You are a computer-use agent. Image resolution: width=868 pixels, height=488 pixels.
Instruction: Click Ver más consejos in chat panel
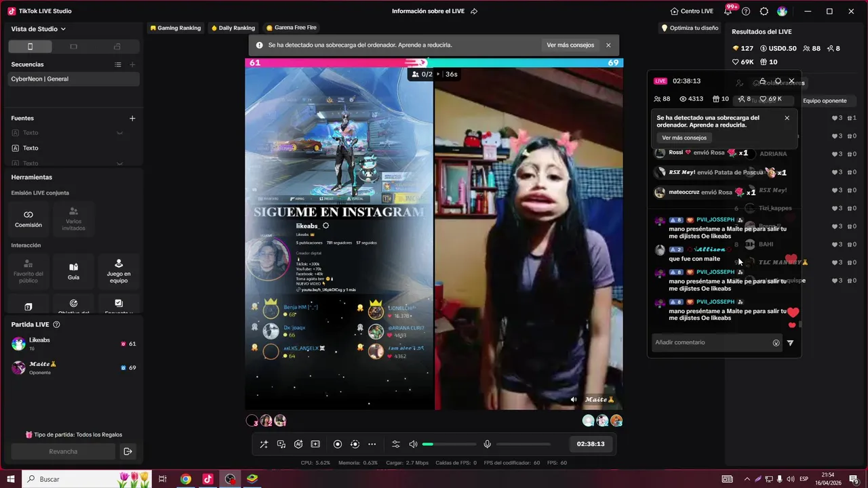tap(684, 138)
